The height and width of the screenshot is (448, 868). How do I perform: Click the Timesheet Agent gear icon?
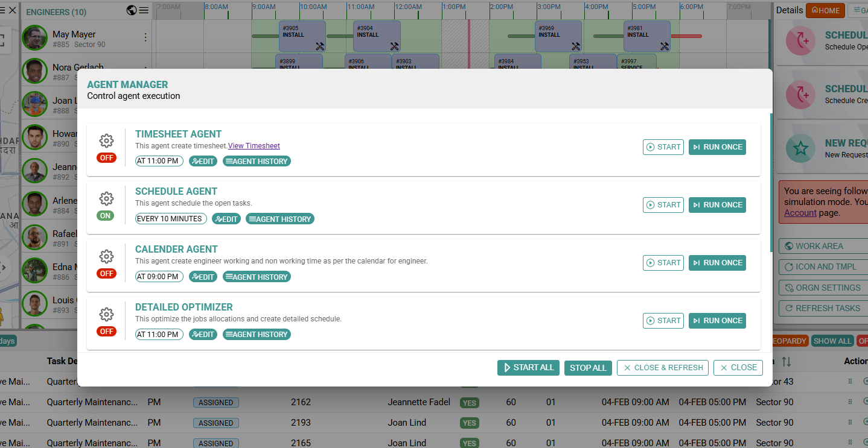pos(106,141)
